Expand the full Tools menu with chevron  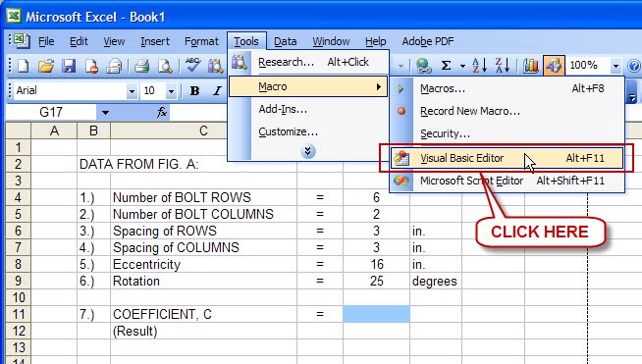coord(307,151)
